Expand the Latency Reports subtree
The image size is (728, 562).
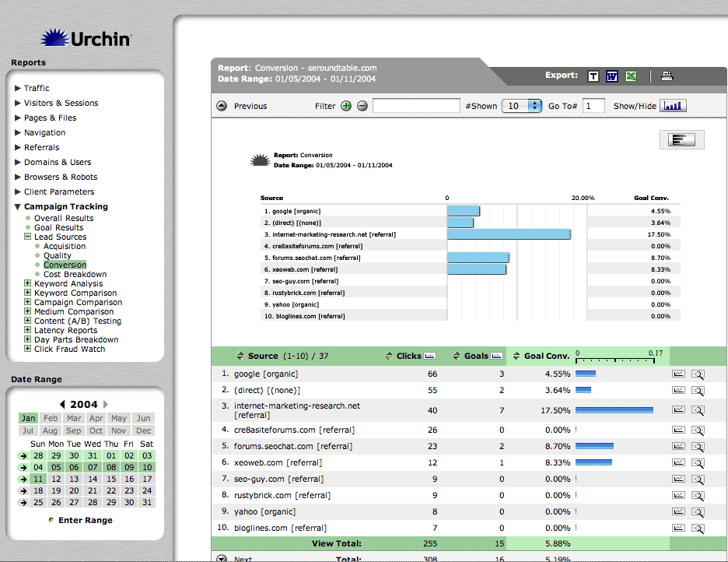point(28,329)
